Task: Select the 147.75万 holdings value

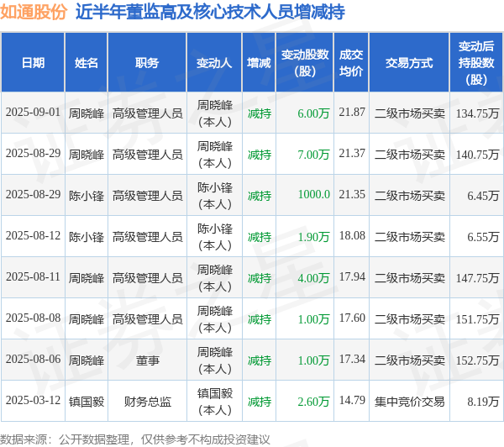Action: 477,278
